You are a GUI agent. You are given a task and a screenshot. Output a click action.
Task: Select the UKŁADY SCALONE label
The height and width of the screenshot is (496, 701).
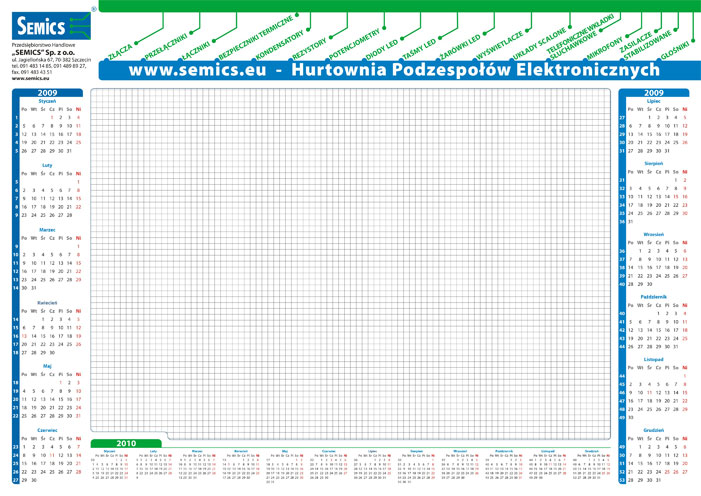540,44
